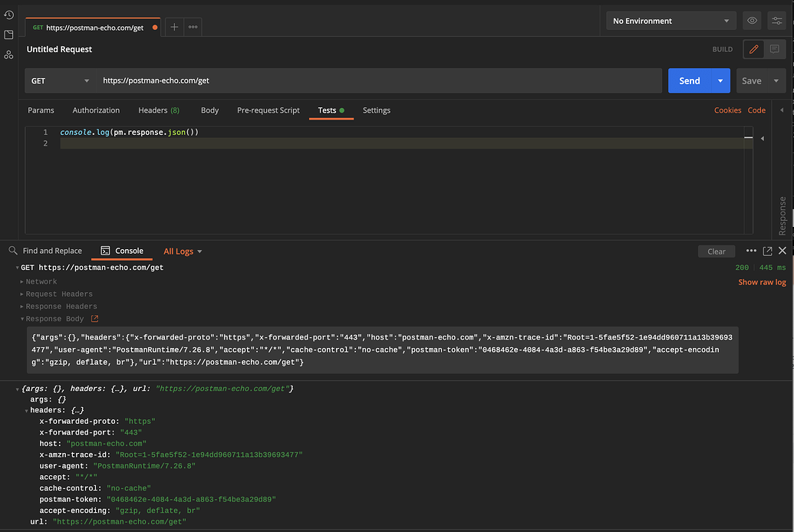The height and width of the screenshot is (532, 794).
Task: Open the APIs sidebar icon
Action: pyautogui.click(x=8, y=54)
